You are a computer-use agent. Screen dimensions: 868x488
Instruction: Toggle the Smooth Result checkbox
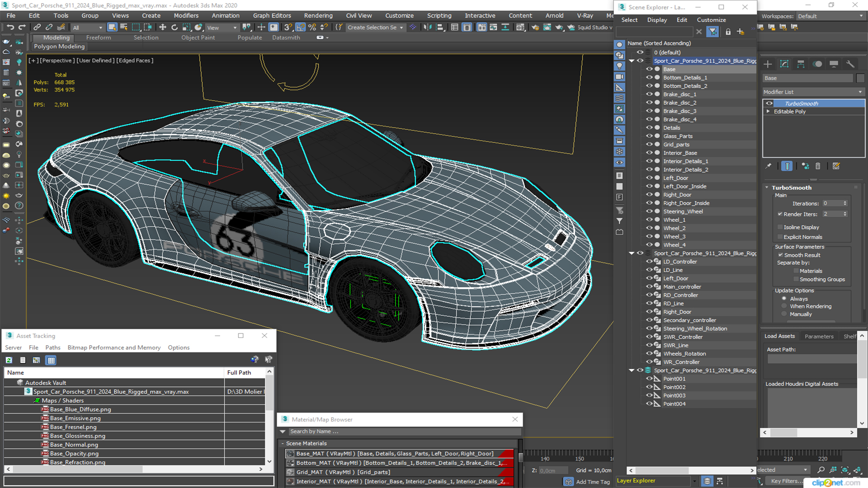[780, 255]
